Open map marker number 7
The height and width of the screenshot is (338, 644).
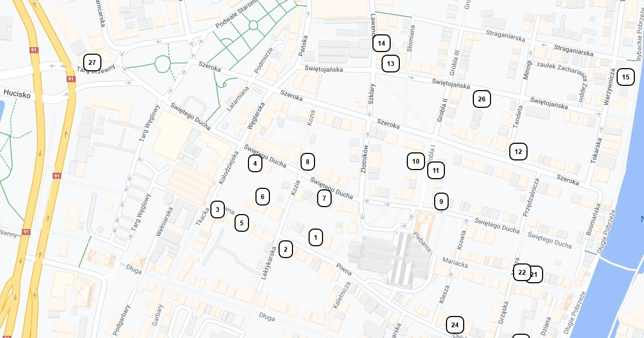(x=324, y=198)
